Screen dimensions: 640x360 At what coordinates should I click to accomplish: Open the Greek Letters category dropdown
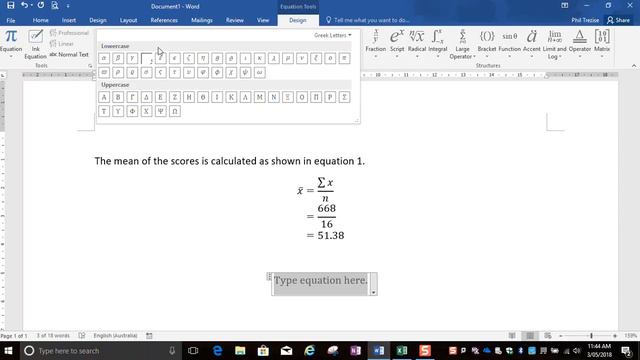click(333, 36)
